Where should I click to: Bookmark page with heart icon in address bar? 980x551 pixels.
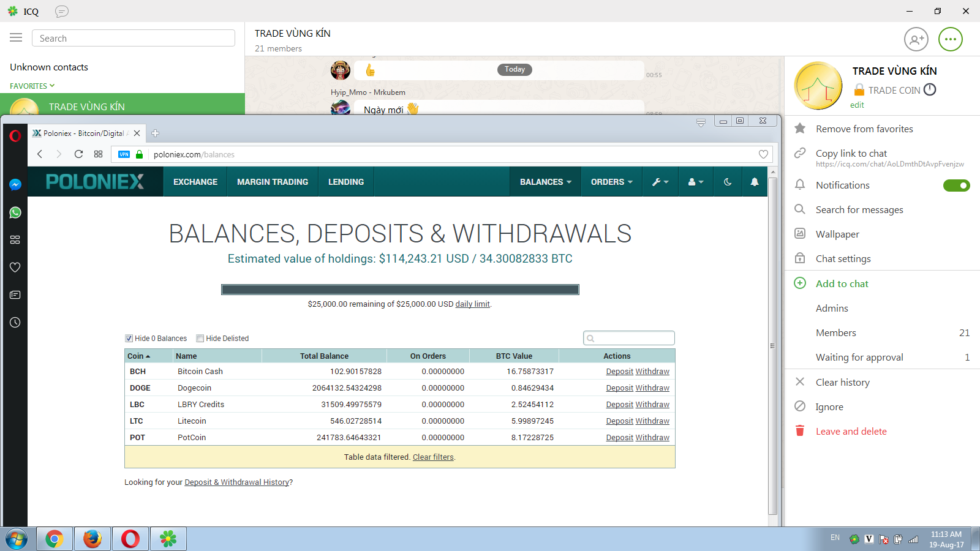click(x=763, y=154)
